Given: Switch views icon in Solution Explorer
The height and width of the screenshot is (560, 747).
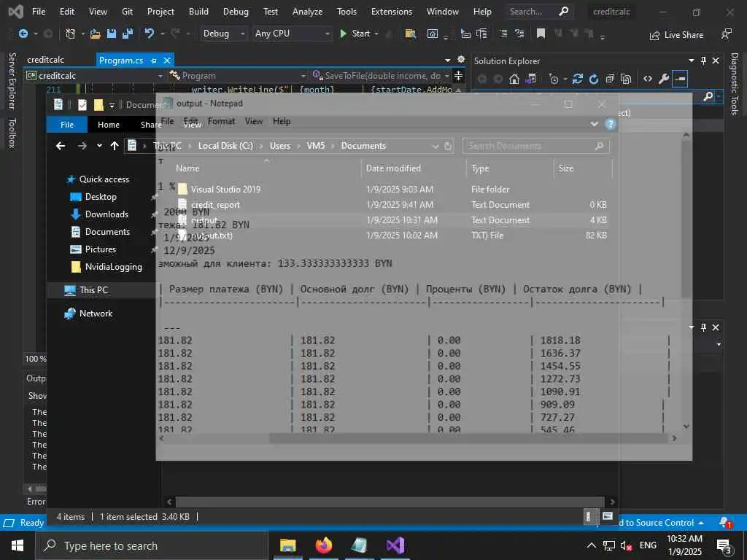Looking at the screenshot, I should pos(530,79).
